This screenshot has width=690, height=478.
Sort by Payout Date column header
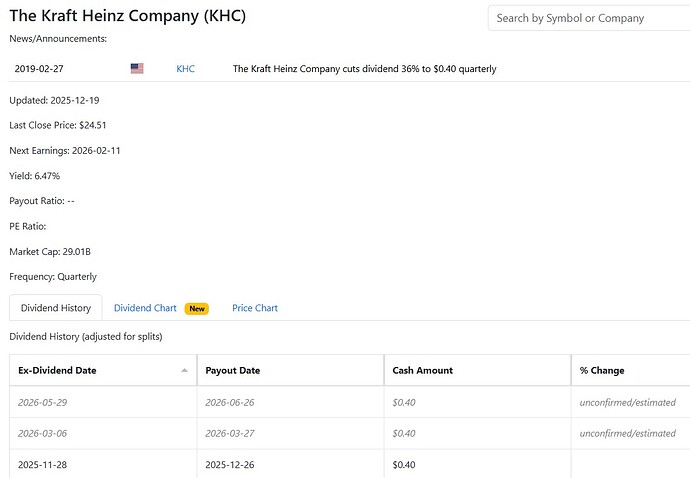(x=290, y=371)
